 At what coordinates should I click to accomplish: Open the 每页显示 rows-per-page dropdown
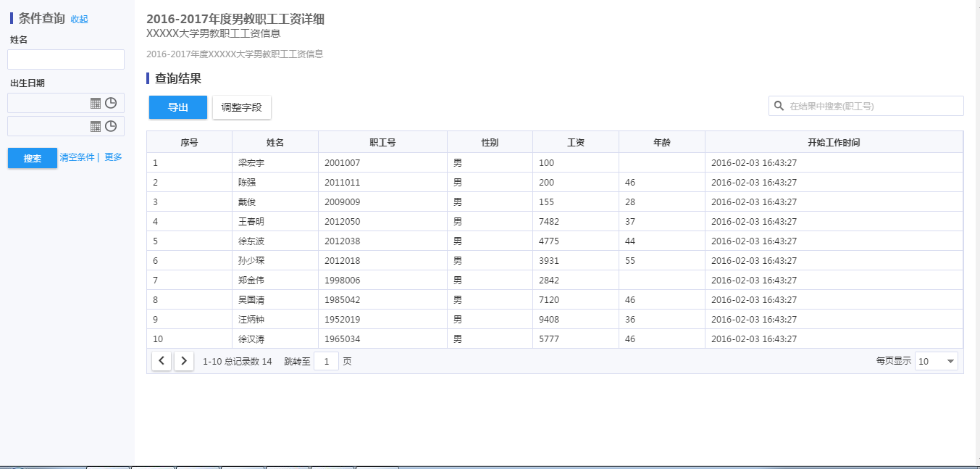click(936, 361)
